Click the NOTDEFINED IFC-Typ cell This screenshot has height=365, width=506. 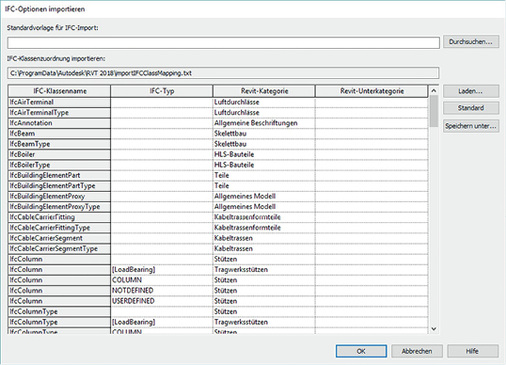[162, 291]
